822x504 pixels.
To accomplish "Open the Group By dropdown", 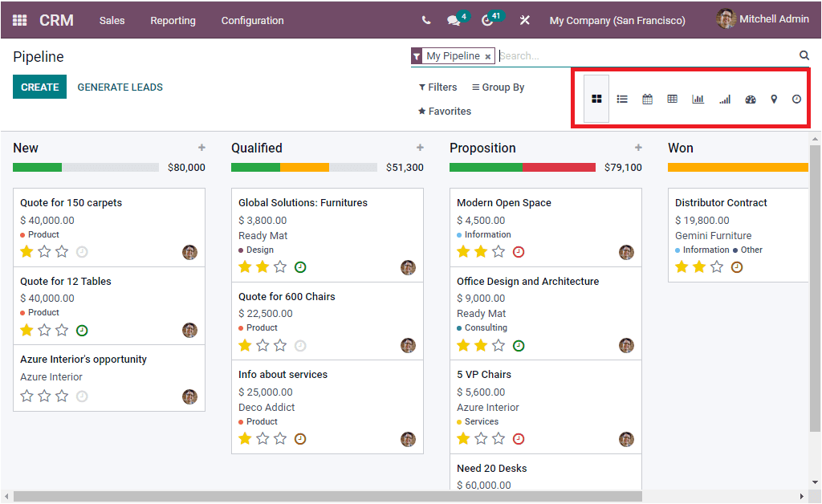I will tap(497, 87).
